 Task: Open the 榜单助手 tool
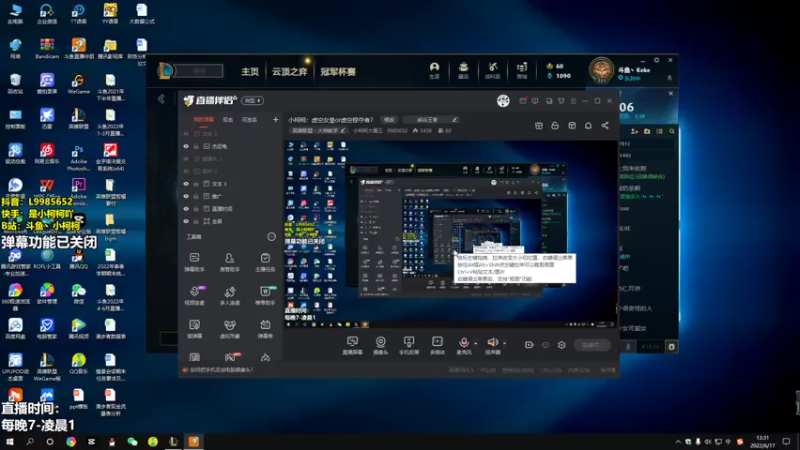(x=265, y=295)
